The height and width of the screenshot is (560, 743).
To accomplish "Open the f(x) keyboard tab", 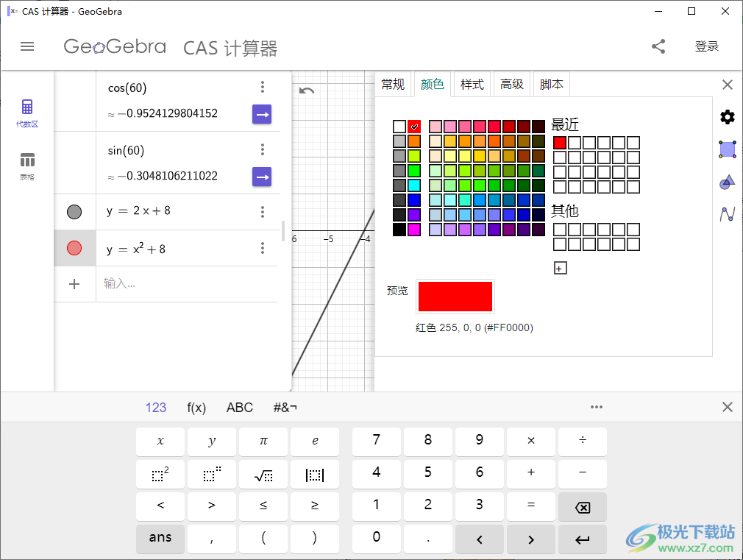I will tap(196, 407).
